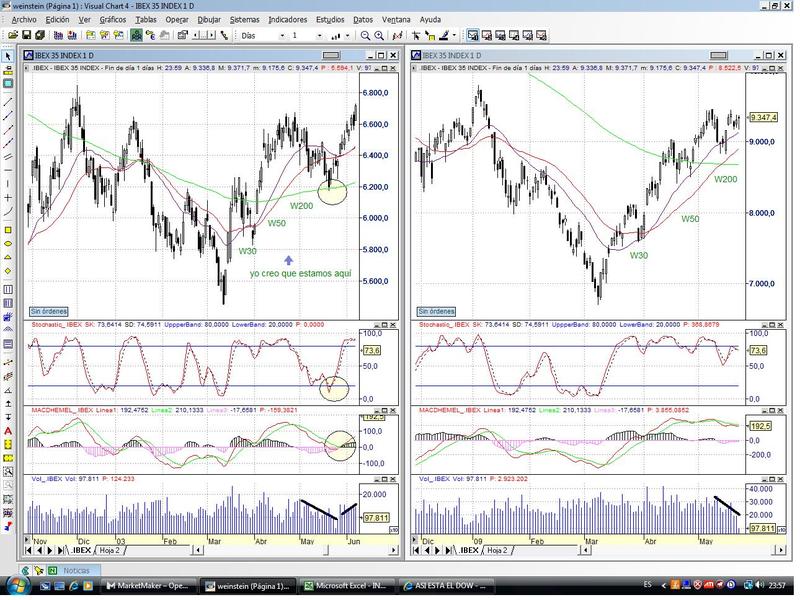This screenshot has width=800, height=600.
Task: Click Sin órdenes button in right chart
Action: pyautogui.click(x=434, y=311)
